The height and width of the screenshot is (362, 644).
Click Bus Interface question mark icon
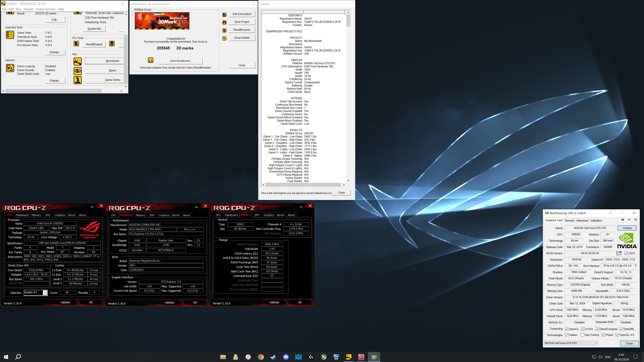coord(635,266)
